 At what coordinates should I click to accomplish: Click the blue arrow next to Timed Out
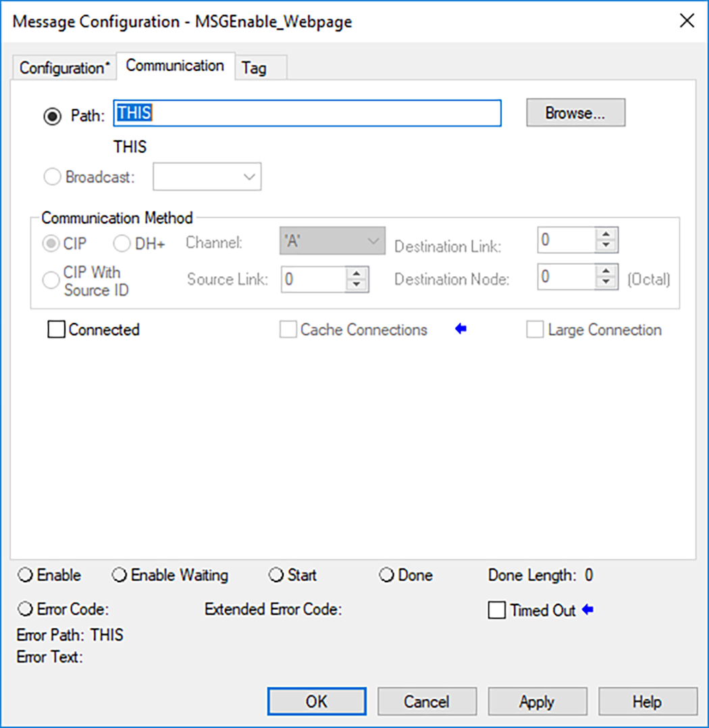pyautogui.click(x=586, y=610)
